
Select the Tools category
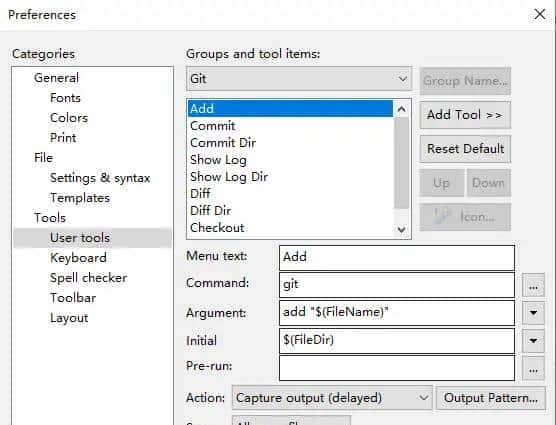click(x=50, y=218)
